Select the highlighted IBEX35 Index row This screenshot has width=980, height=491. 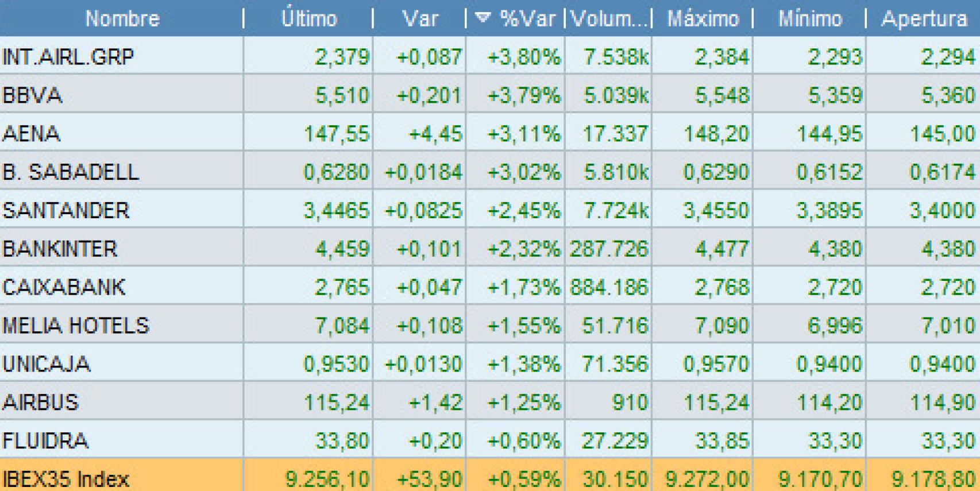click(66, 478)
